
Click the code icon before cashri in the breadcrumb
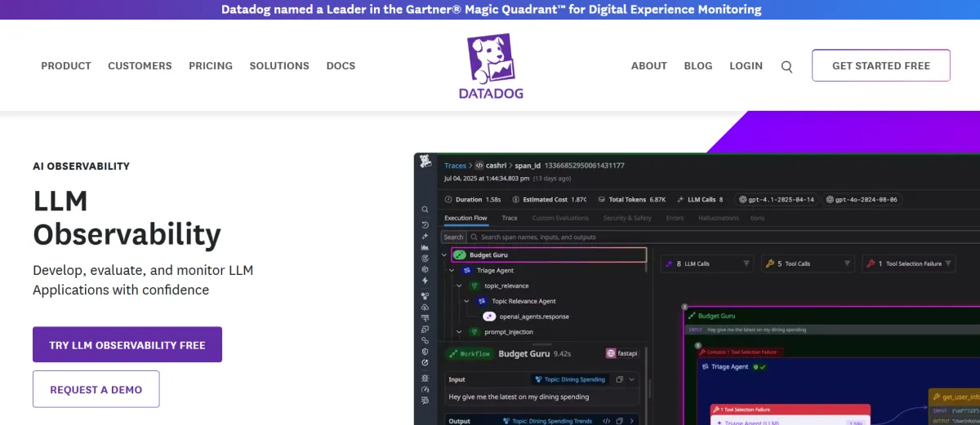coord(479,166)
